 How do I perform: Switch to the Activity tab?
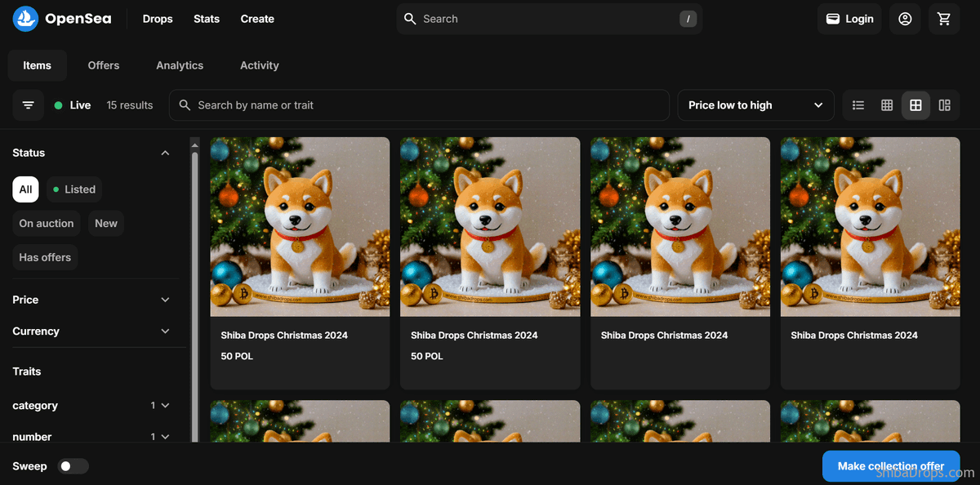(260, 65)
